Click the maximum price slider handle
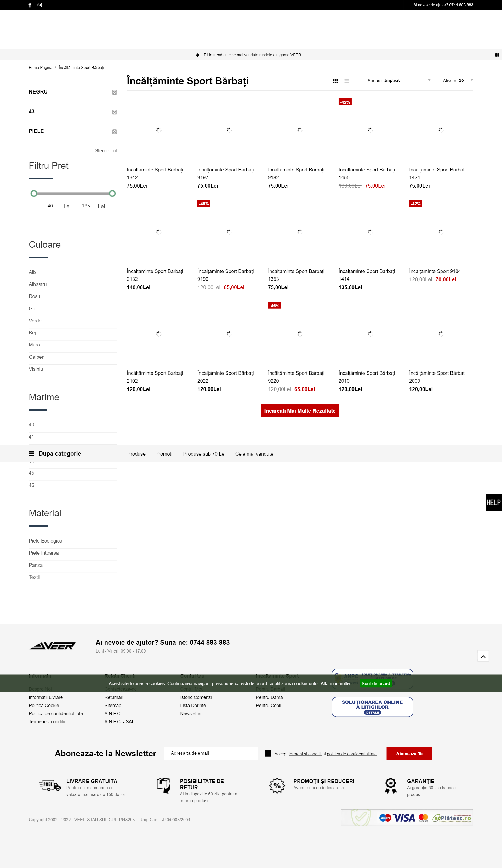This screenshot has height=868, width=502. tap(112, 194)
